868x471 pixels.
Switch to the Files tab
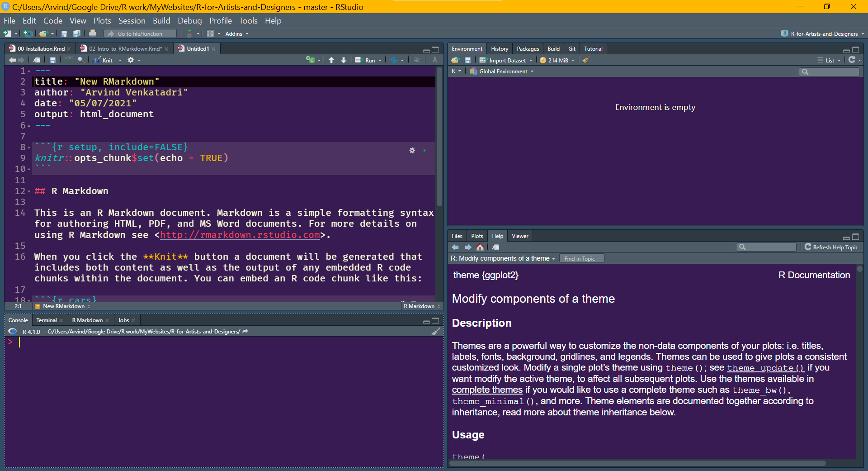457,236
